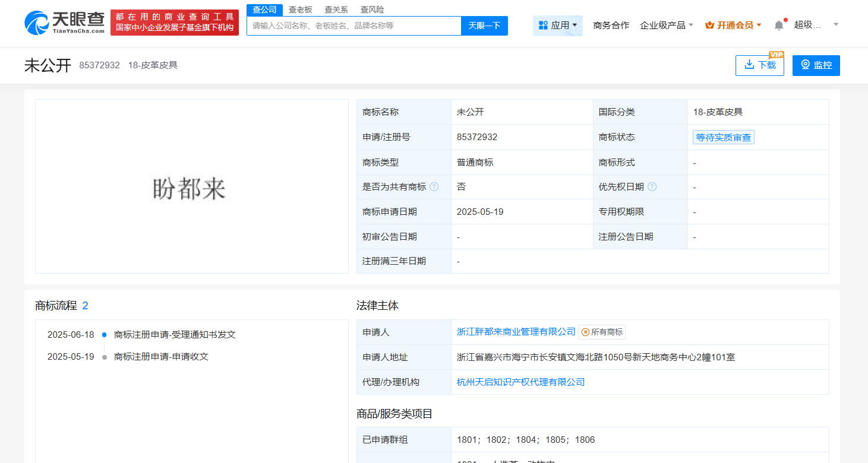
Task: Click the 天眼一下 search button
Action: (484, 26)
